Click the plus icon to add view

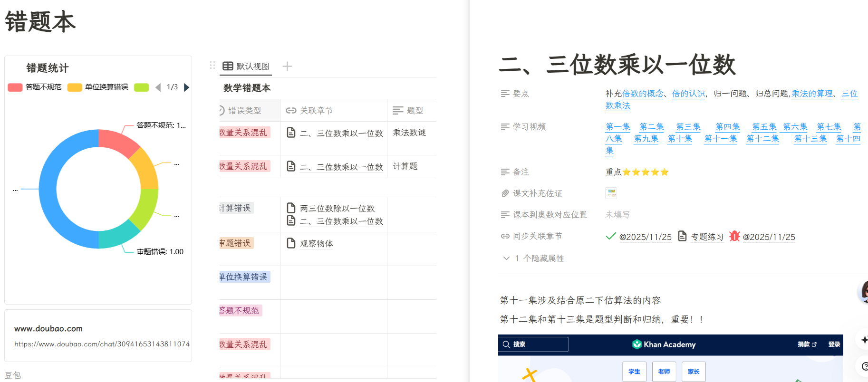287,67
